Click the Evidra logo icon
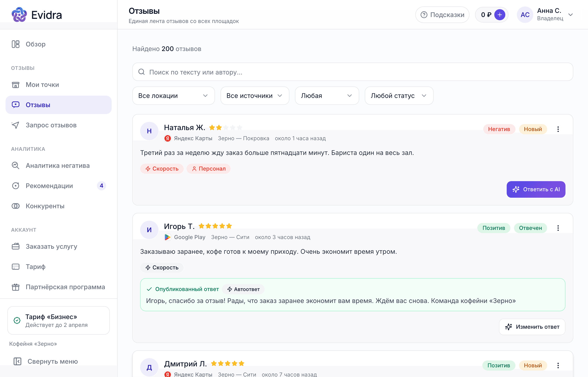This screenshot has width=588, height=377. (x=19, y=15)
